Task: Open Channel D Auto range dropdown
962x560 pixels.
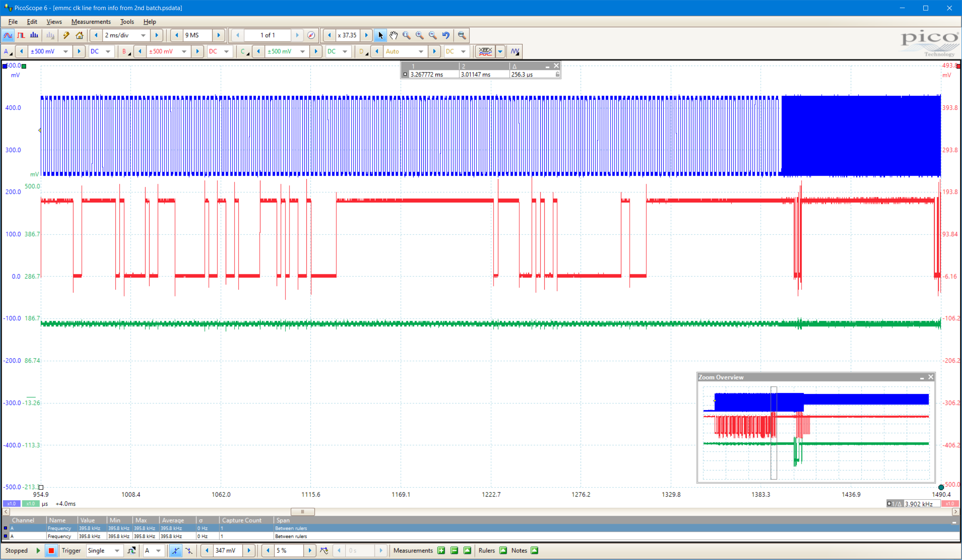Action: (421, 52)
